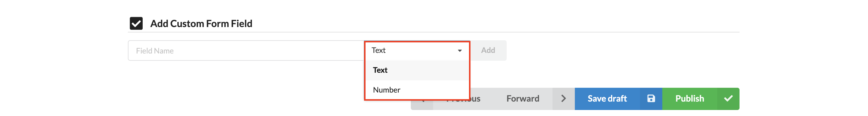The width and height of the screenshot is (868, 116).
Task: Collapse the field type dropdown via its caret
Action: point(460,50)
